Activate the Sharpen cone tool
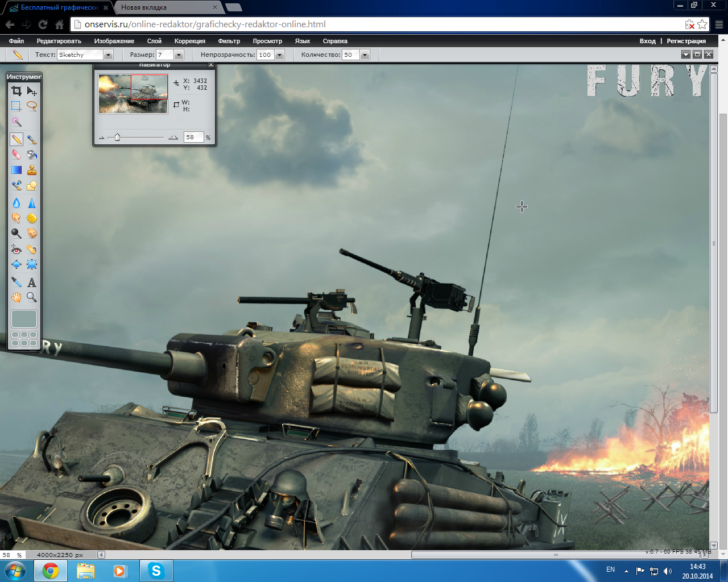The height and width of the screenshot is (582, 728). pos(32,203)
